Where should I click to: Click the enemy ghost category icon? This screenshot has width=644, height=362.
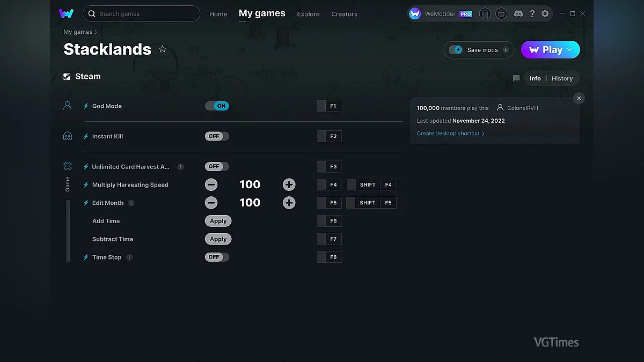[x=68, y=136]
